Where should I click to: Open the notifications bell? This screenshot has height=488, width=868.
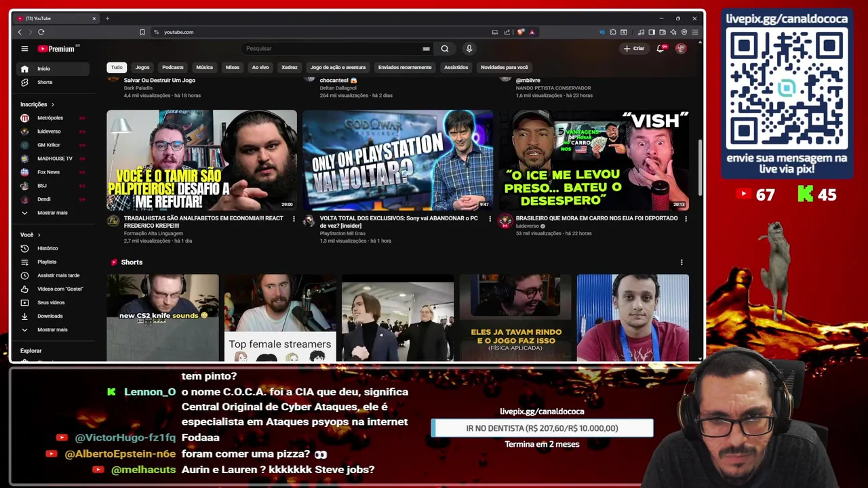tap(660, 49)
